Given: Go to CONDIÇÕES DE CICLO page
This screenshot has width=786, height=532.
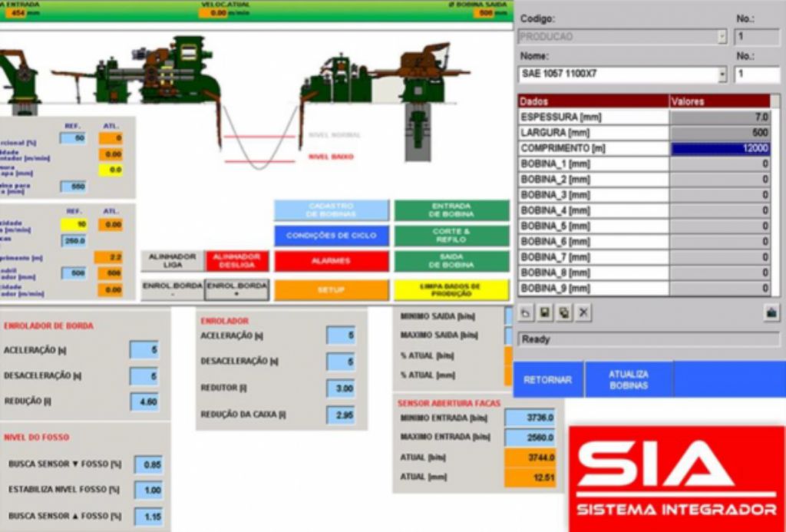Looking at the screenshot, I should [331, 236].
